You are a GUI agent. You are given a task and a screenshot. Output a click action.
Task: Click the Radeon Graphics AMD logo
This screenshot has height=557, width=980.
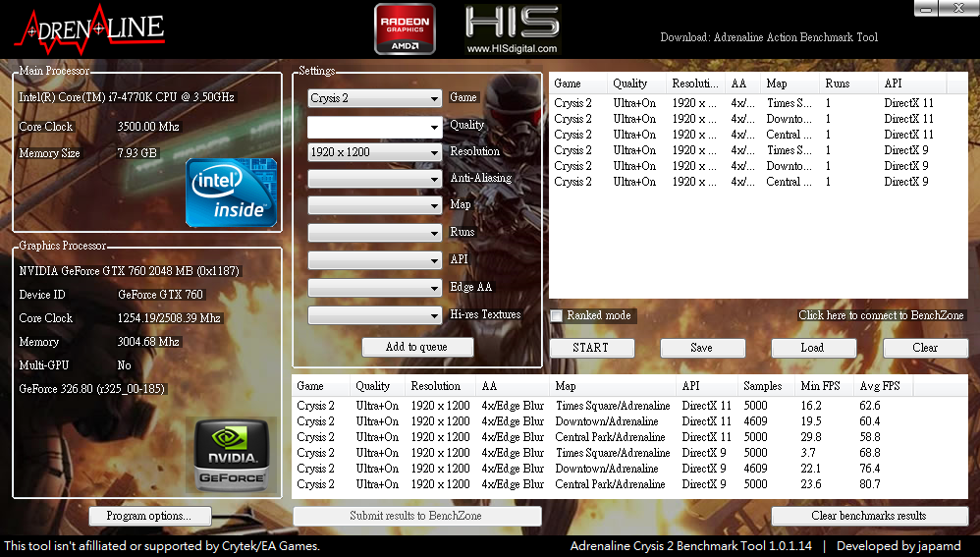pos(404,28)
